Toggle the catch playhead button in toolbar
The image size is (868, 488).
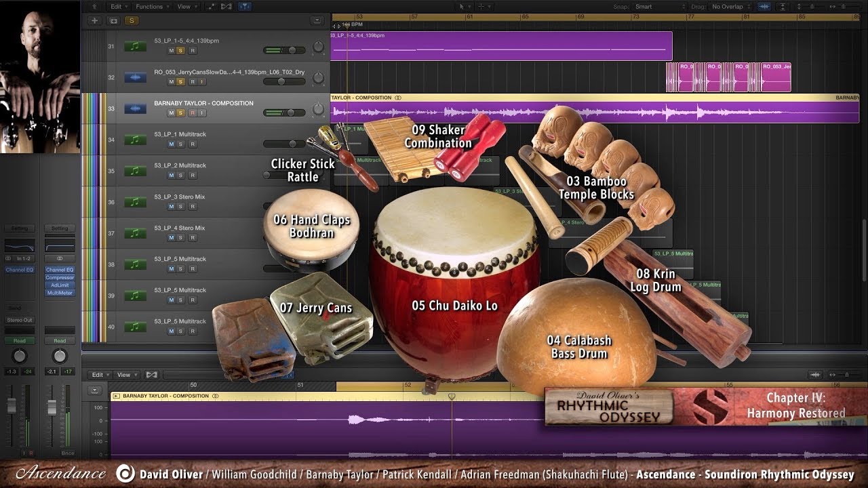[x=244, y=7]
